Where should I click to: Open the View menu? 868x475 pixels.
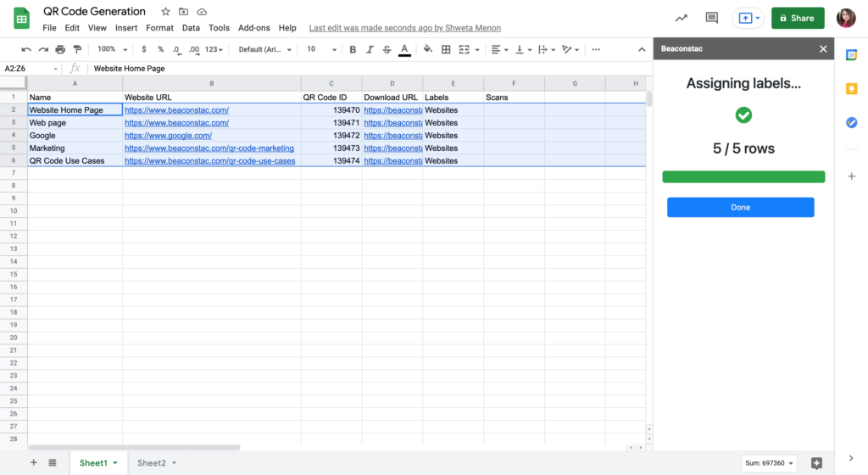coord(97,28)
